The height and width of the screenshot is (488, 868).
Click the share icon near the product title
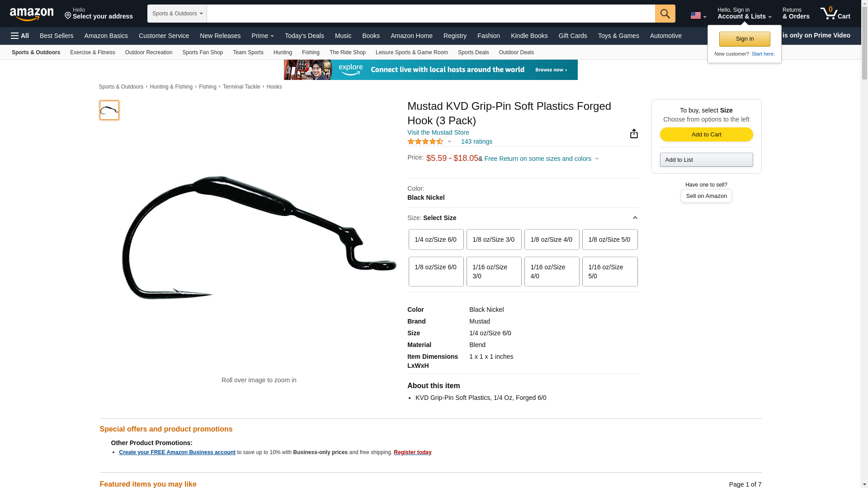click(634, 134)
